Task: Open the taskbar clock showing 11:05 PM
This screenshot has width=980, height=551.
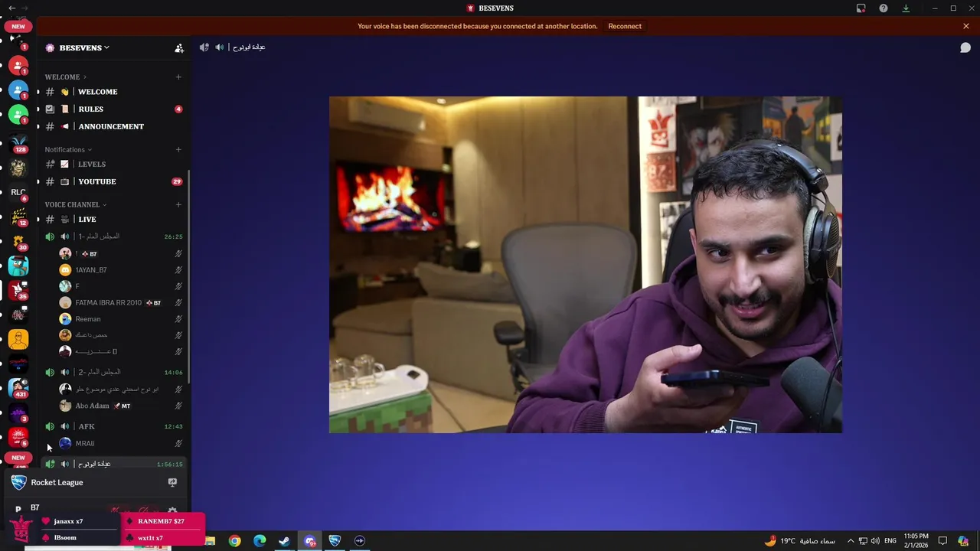Action: 916,540
